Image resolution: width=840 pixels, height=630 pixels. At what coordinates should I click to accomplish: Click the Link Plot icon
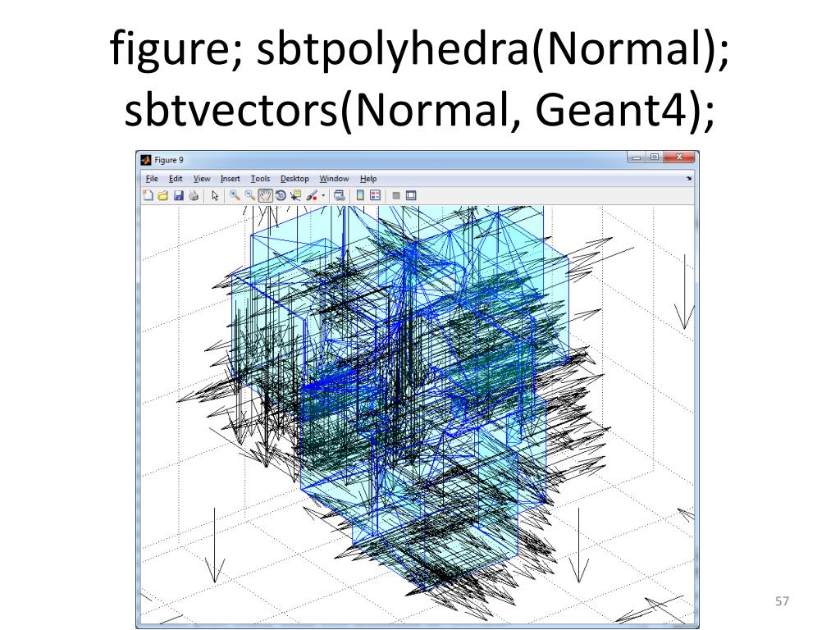point(339,195)
